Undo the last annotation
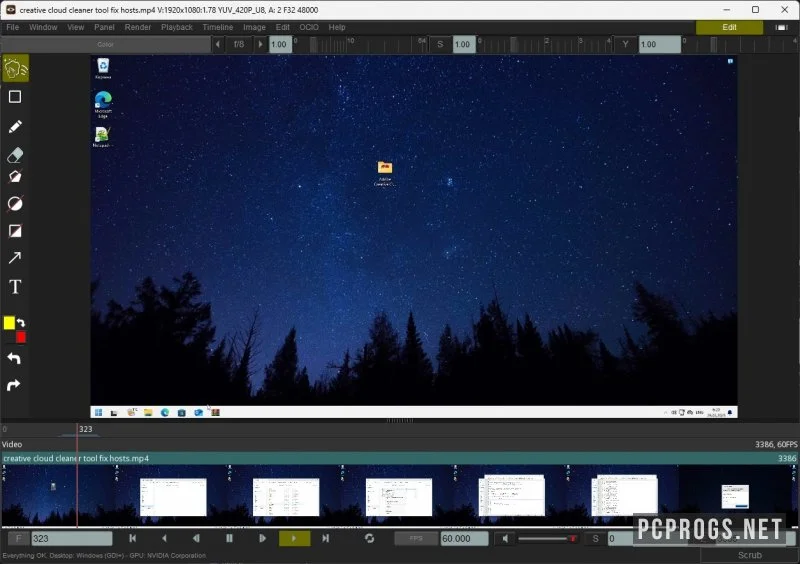The height and width of the screenshot is (564, 800). coord(14,358)
